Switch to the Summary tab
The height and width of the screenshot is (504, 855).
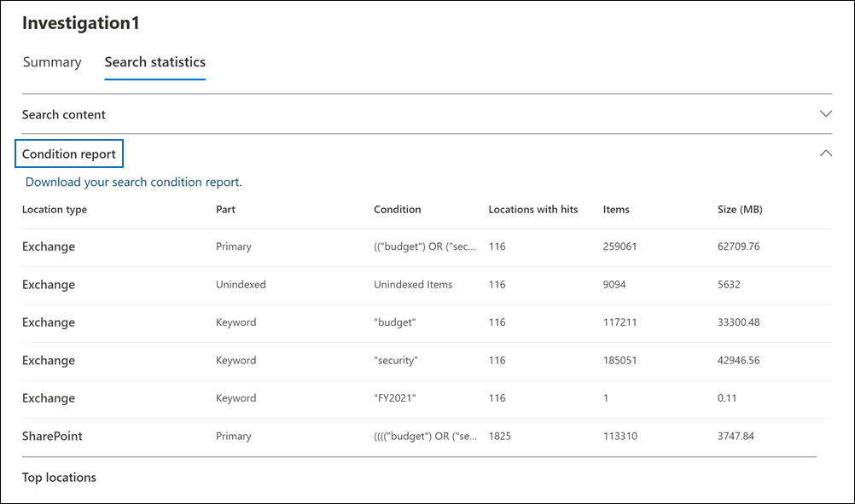click(51, 61)
